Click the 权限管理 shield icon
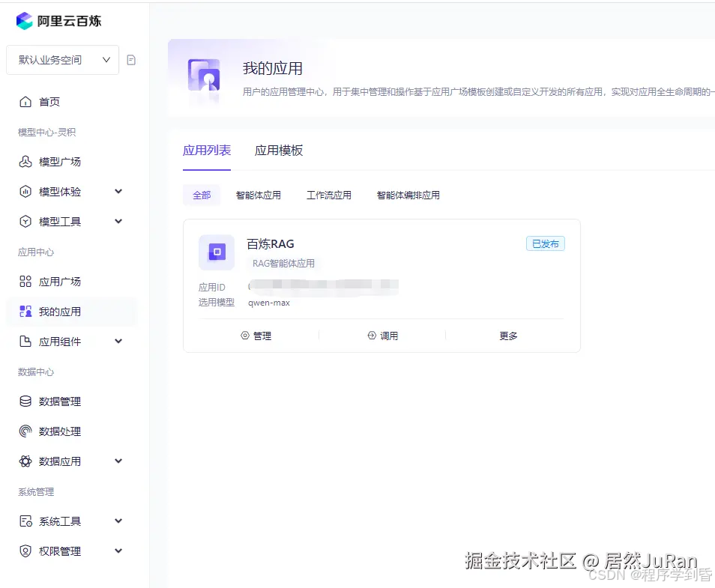715x588 pixels. tap(25, 551)
